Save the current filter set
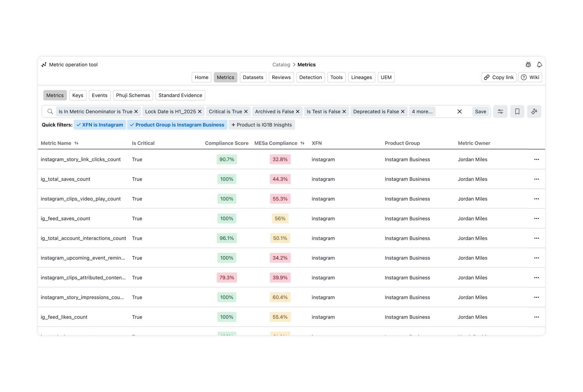 click(480, 112)
